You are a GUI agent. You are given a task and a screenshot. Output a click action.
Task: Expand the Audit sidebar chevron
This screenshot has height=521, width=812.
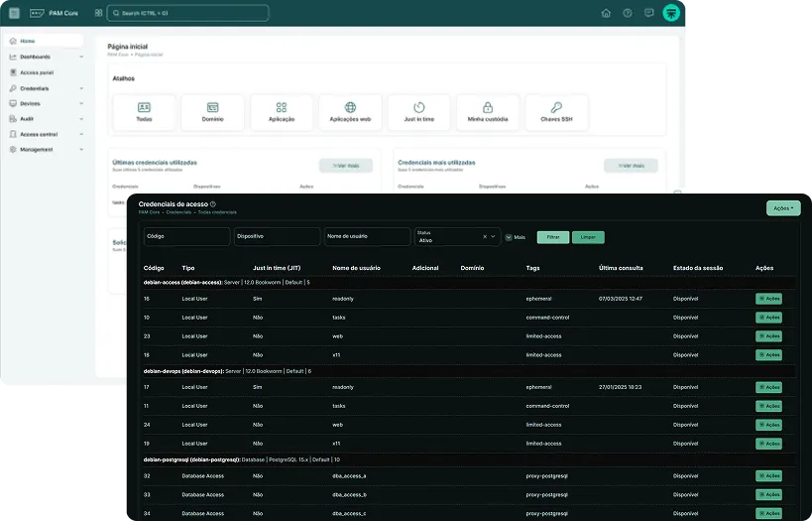[x=81, y=119]
